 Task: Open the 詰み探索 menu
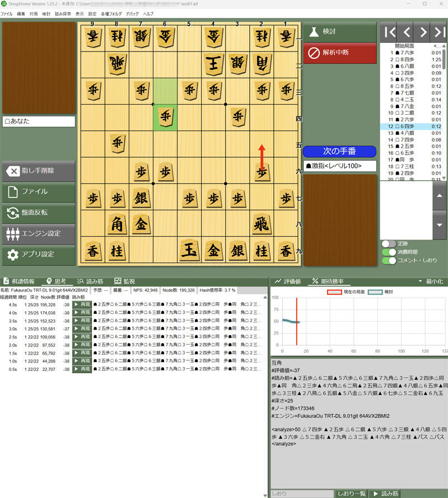pyautogui.click(x=63, y=13)
